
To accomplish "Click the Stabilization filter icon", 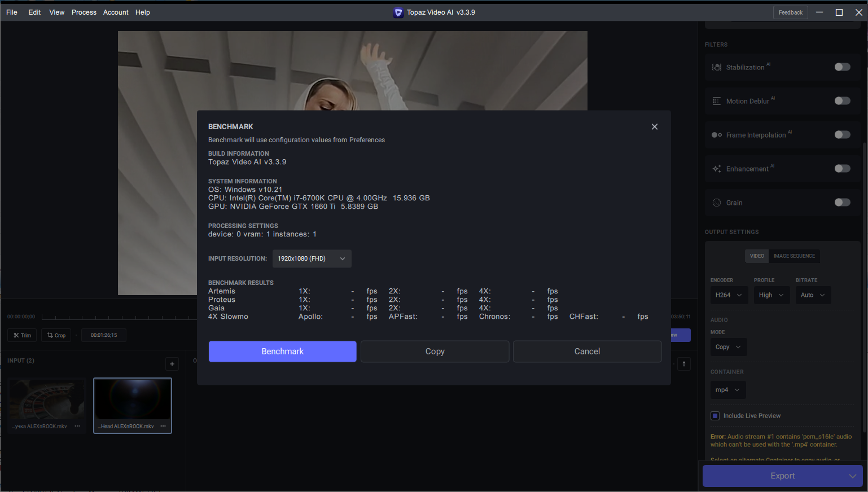I will tap(717, 67).
